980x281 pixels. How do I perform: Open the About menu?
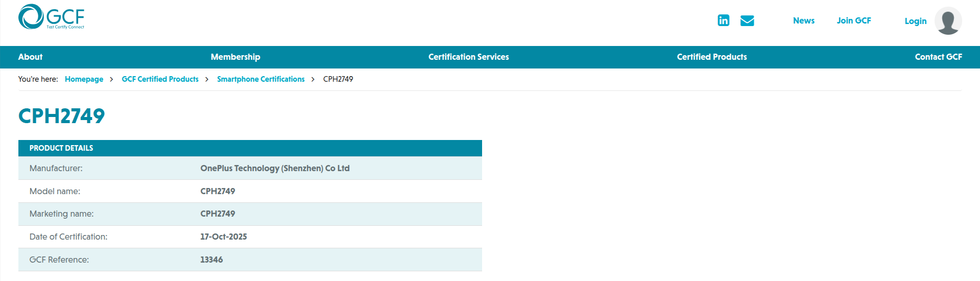(30, 57)
